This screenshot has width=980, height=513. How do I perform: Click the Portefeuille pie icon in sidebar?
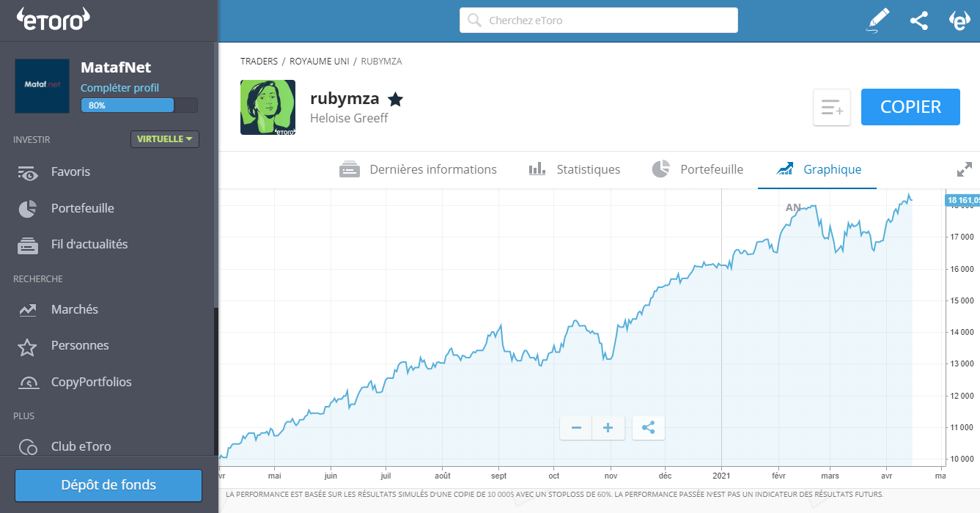pos(28,209)
